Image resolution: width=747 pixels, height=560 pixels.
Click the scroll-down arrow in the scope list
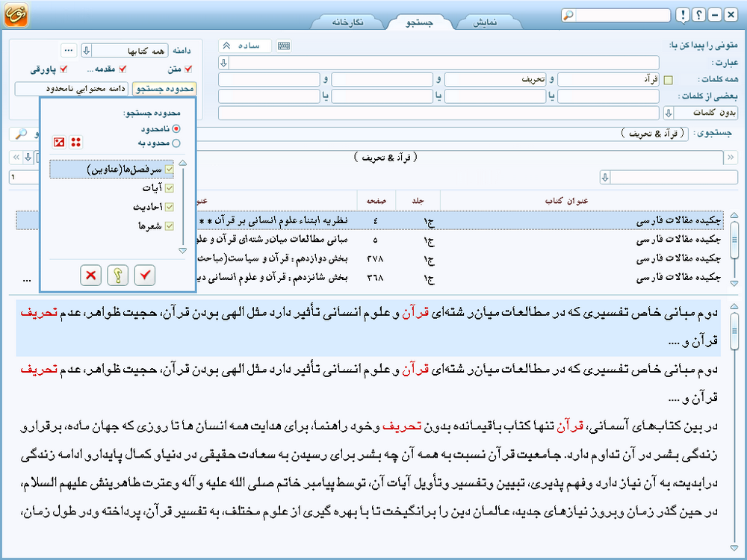[182, 250]
